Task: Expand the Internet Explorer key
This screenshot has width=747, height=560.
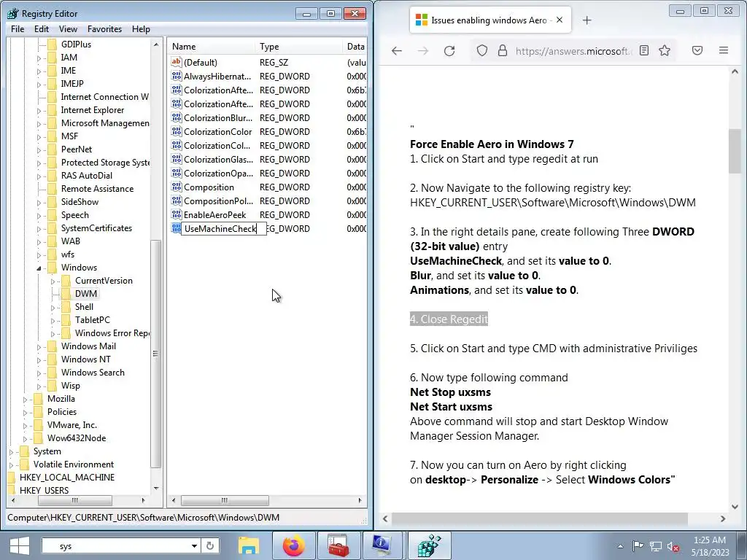Action: point(39,111)
